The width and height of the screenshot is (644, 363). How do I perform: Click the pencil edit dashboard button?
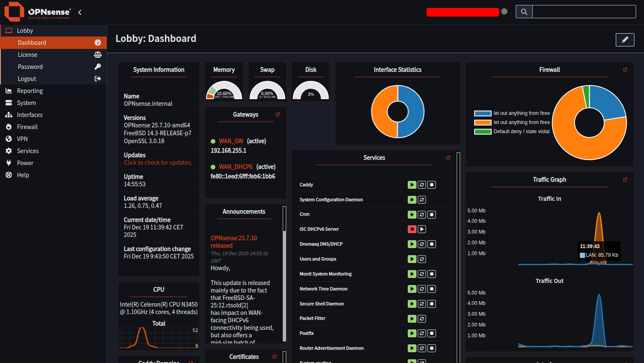[625, 40]
